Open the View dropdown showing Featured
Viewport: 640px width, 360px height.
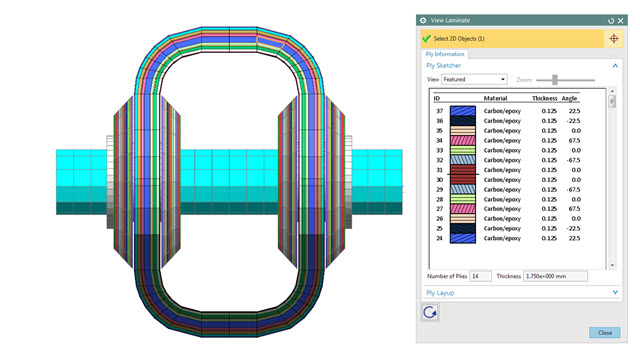pyautogui.click(x=474, y=80)
